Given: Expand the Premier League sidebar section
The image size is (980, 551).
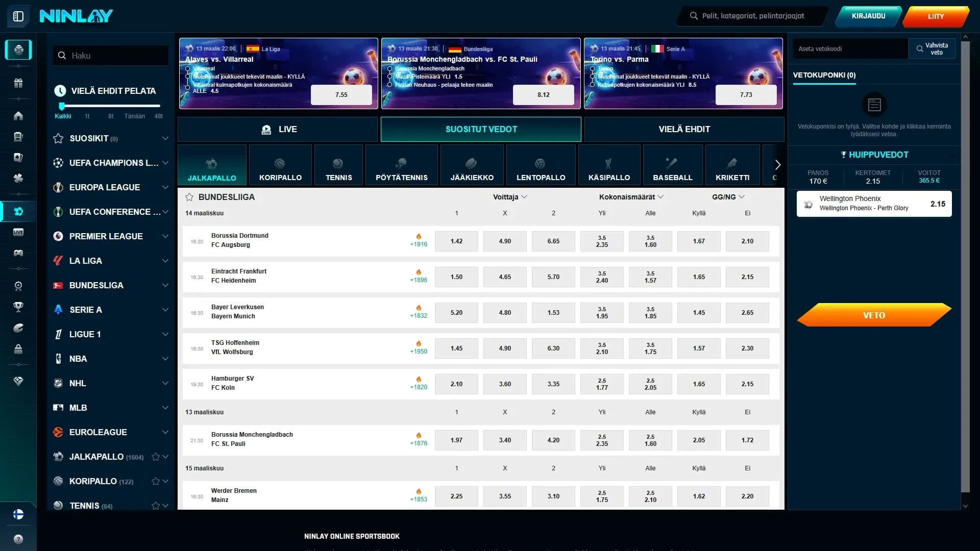Looking at the screenshot, I should pos(165,236).
